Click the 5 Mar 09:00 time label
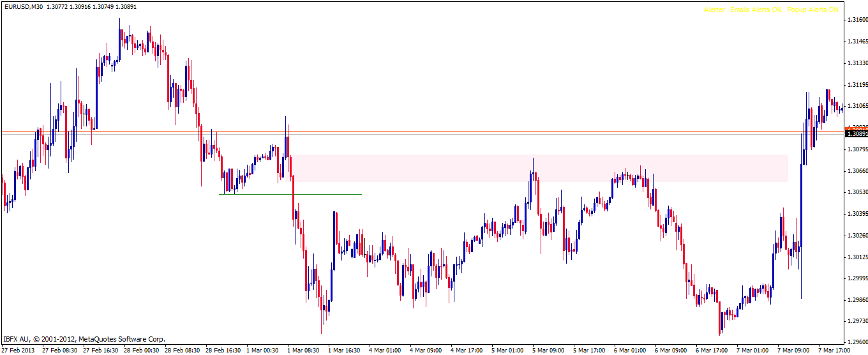This screenshot has height=355, width=868. pos(549,351)
